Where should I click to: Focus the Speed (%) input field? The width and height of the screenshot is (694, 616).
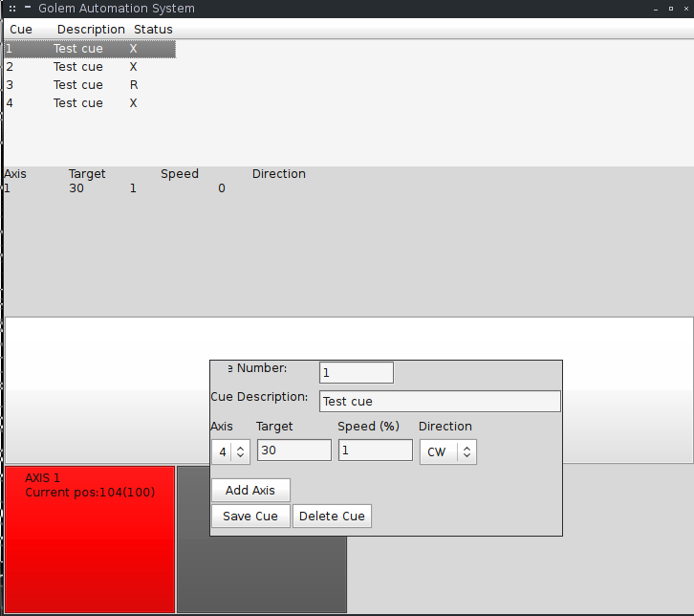click(375, 451)
